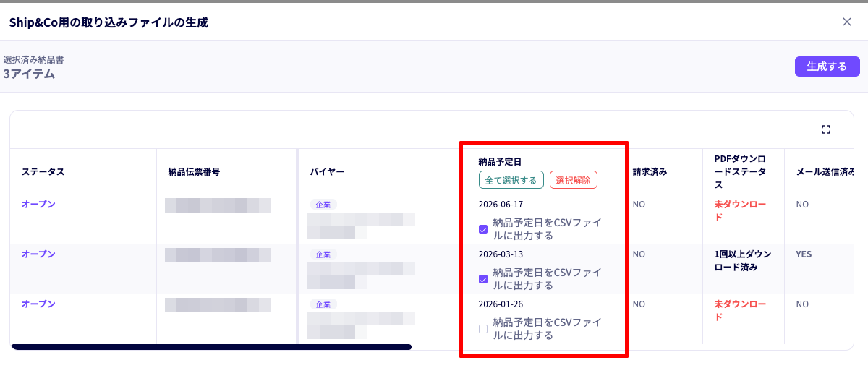Click メール送信済み NO in 2026-01-26 row
Screen dimensions: 868x368
(x=802, y=304)
